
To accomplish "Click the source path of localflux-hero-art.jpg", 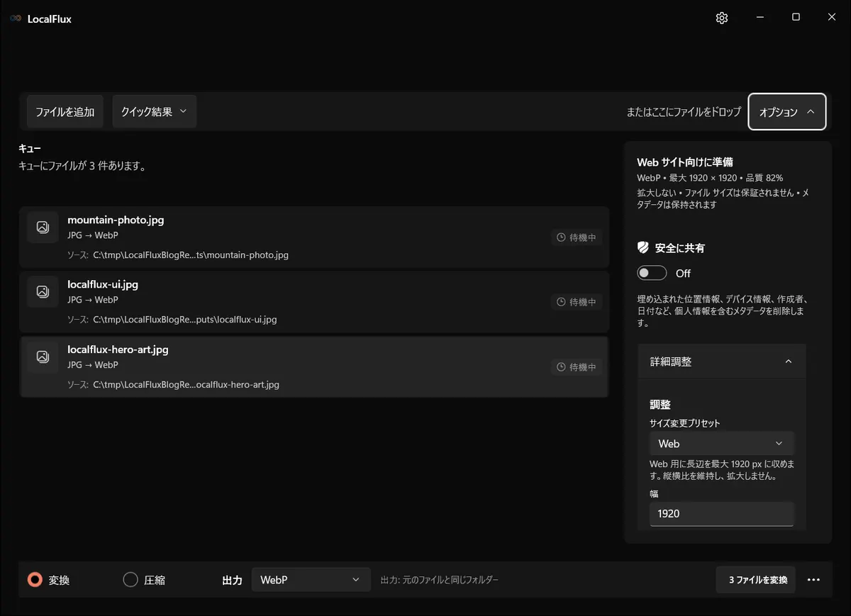I will click(x=186, y=385).
